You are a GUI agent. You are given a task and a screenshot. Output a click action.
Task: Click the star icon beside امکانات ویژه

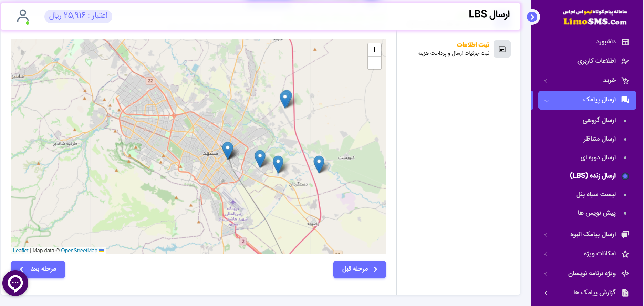[x=625, y=254]
